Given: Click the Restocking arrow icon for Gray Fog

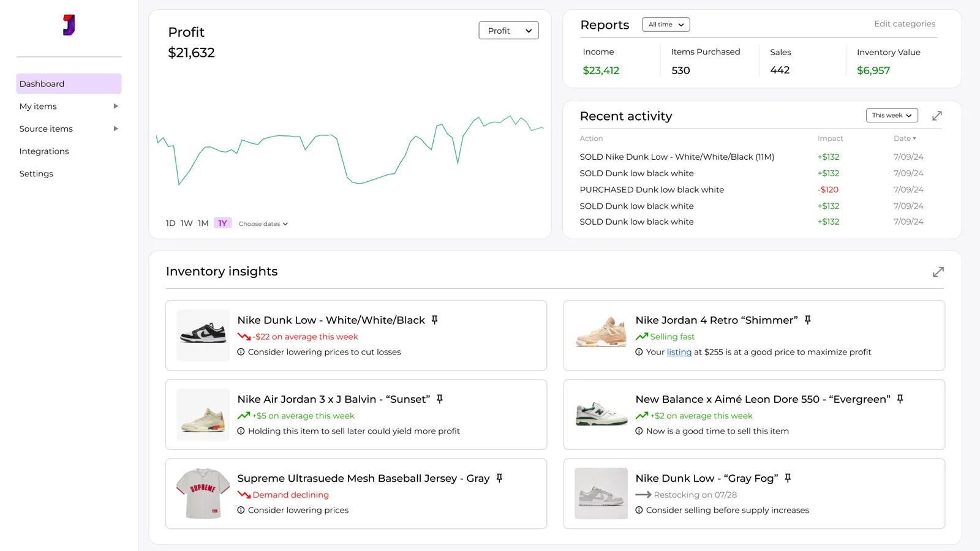Looking at the screenshot, I should 643,495.
